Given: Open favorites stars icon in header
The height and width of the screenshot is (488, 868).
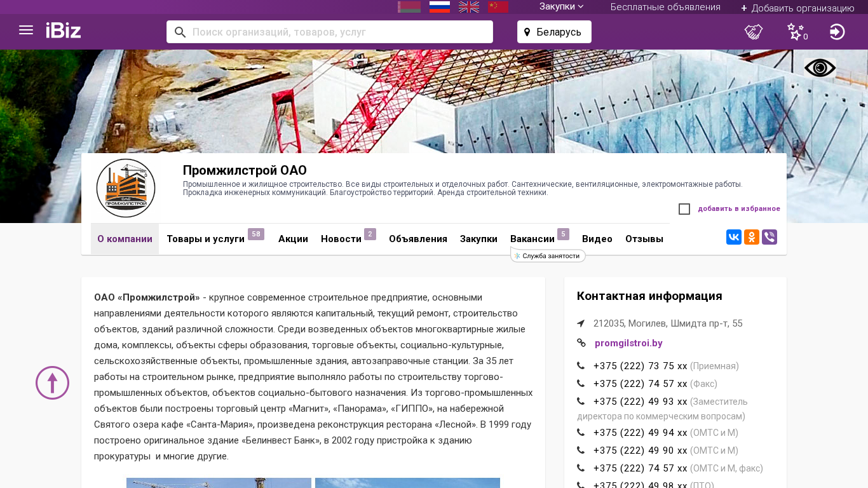Looking at the screenshot, I should [x=796, y=32].
